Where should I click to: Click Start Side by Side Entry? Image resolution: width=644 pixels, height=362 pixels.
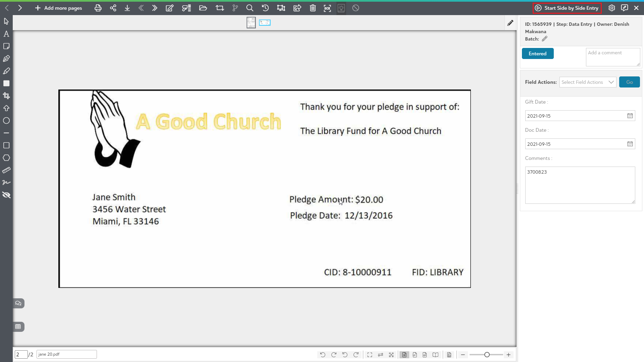tap(567, 8)
